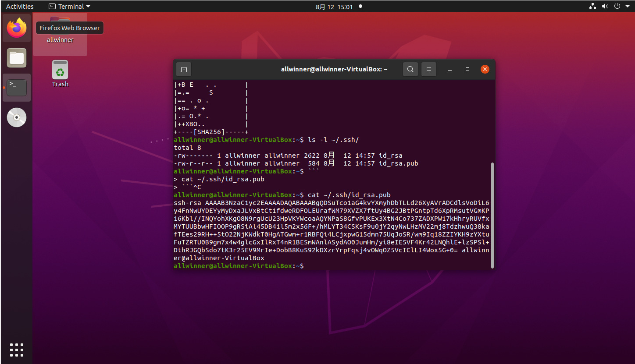Screen dimensions: 635x364
Task: Close the terminal window
Action: click(x=485, y=69)
